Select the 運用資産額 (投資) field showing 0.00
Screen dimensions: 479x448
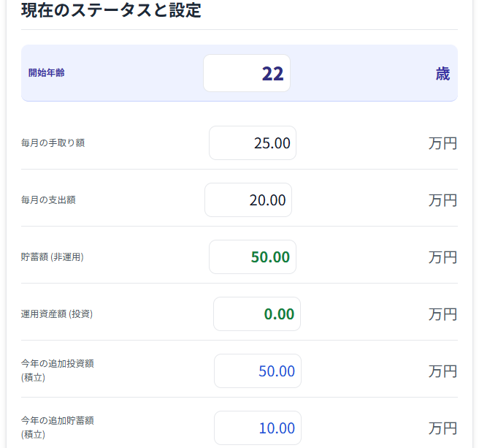coord(257,314)
